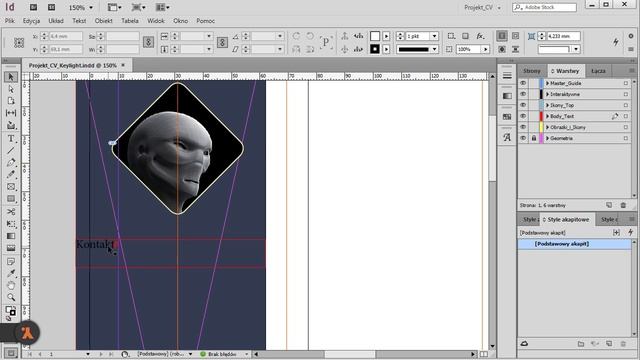Hide the Ikony_Top layer

[523, 105]
